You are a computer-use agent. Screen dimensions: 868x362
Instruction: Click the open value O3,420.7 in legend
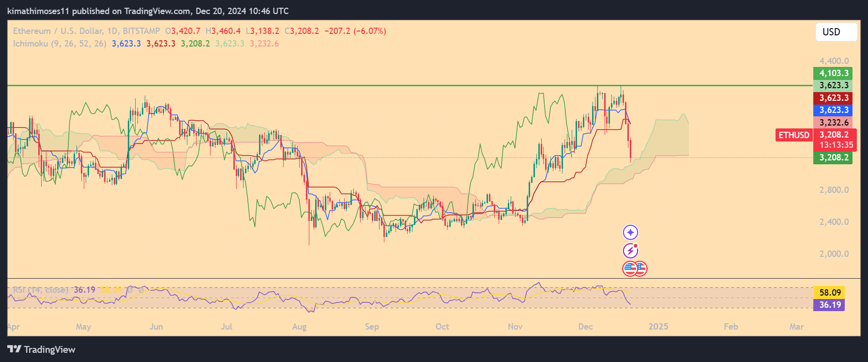(183, 31)
